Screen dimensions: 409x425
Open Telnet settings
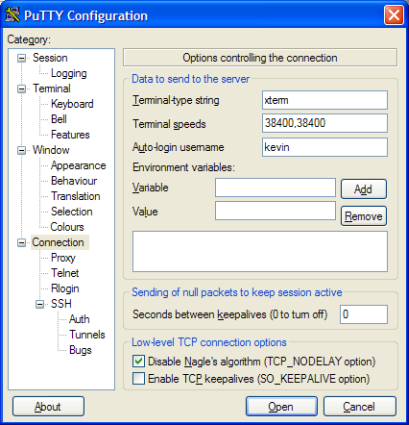click(x=65, y=273)
